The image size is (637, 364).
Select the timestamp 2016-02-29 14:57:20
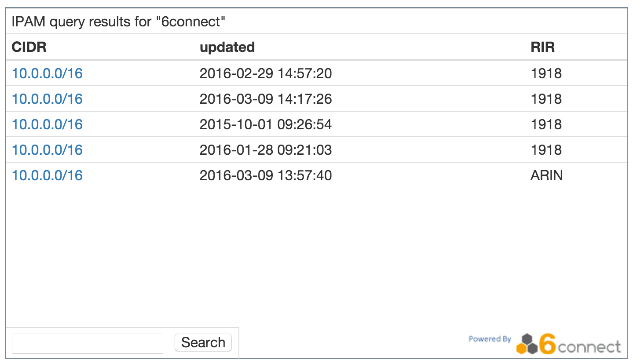coord(265,73)
